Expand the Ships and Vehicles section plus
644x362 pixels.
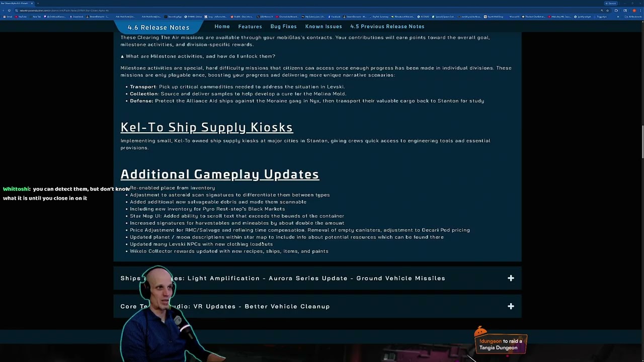pos(511,278)
